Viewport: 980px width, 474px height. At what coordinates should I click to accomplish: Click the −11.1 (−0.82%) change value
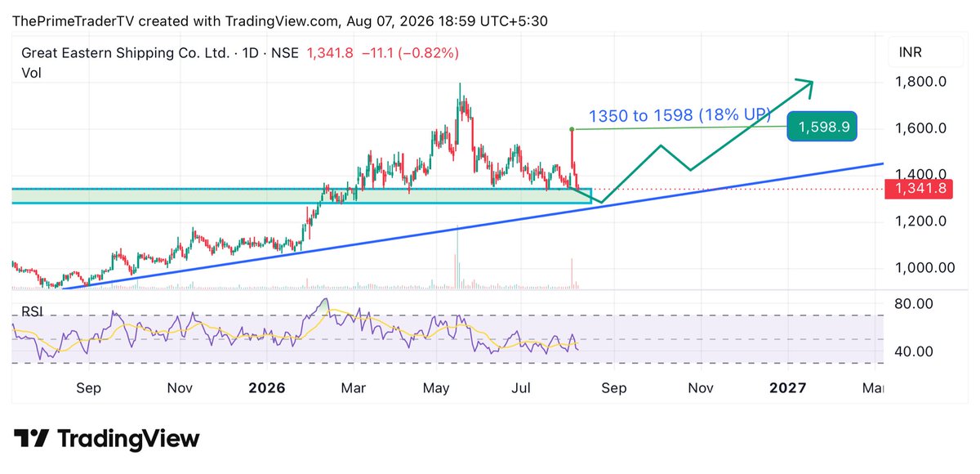(x=409, y=53)
